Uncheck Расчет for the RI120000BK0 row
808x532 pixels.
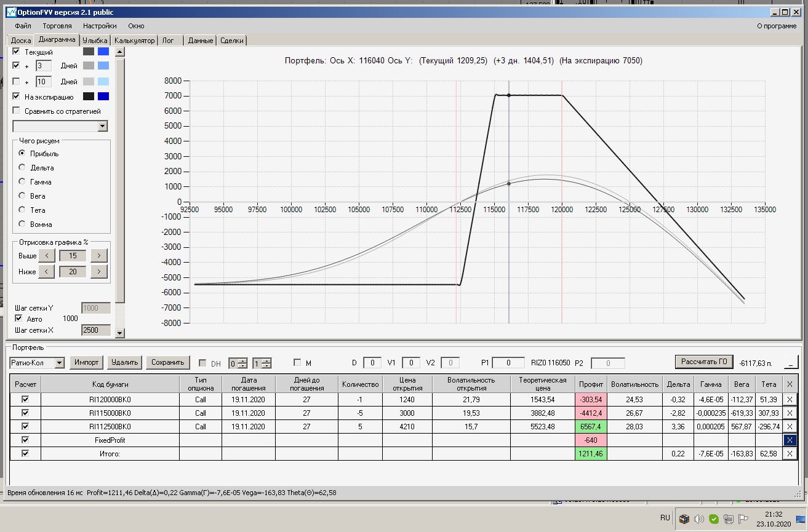click(25, 399)
